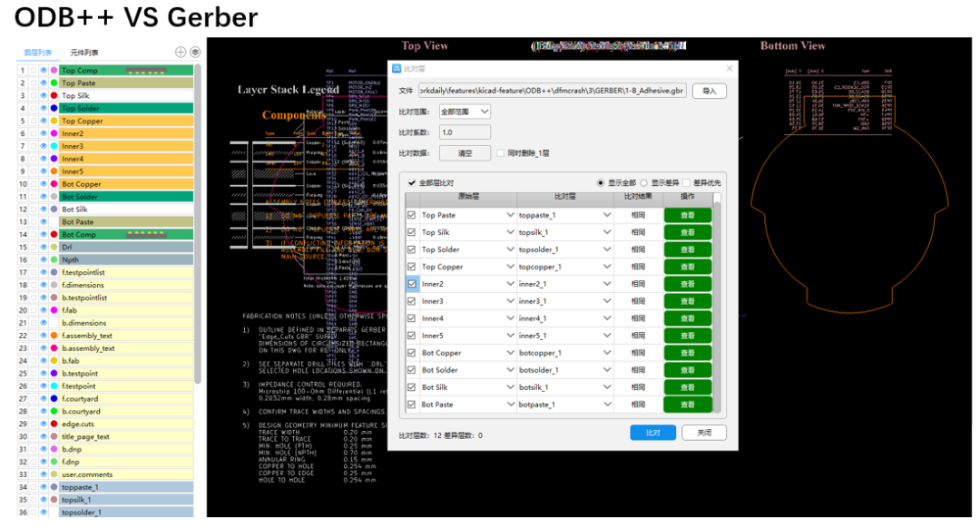Click the compare table vertical scrollbar
Image resolution: width=980 pixels, height=527 pixels.
tap(717, 306)
